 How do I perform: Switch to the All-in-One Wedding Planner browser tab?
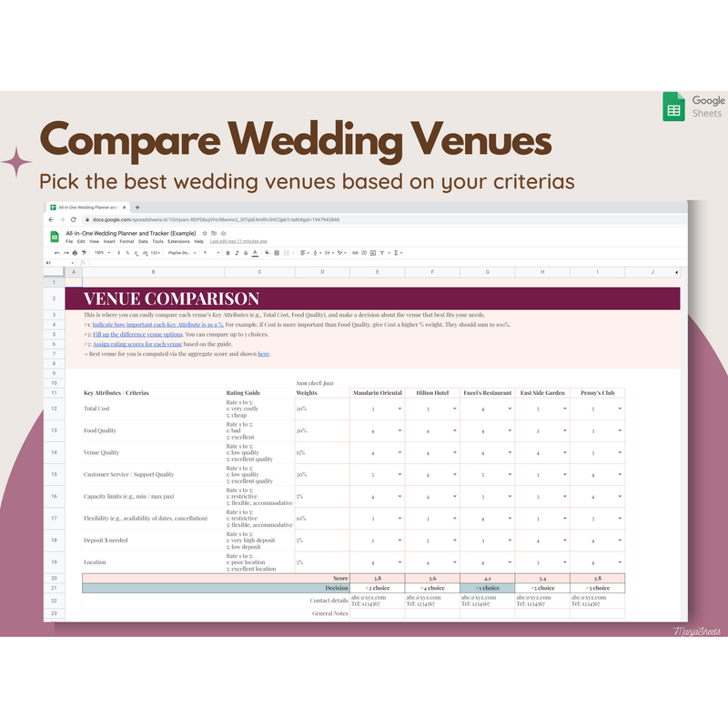(x=91, y=207)
